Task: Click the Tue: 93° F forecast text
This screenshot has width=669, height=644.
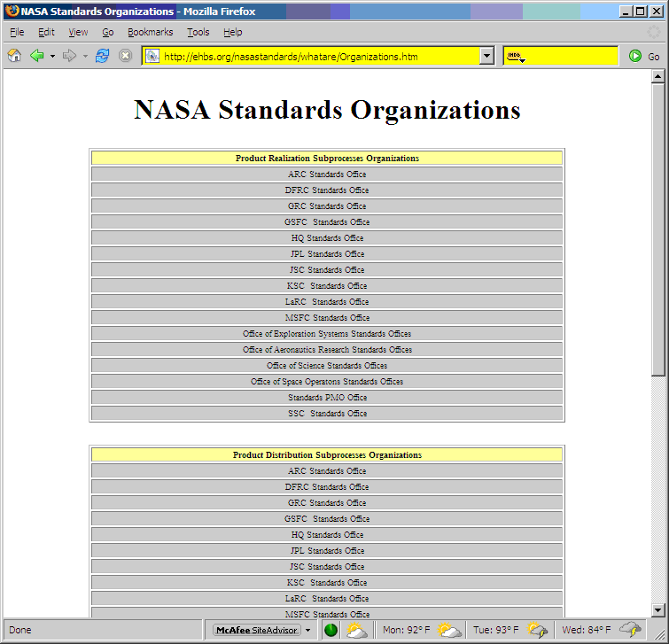Action: pyautogui.click(x=496, y=630)
